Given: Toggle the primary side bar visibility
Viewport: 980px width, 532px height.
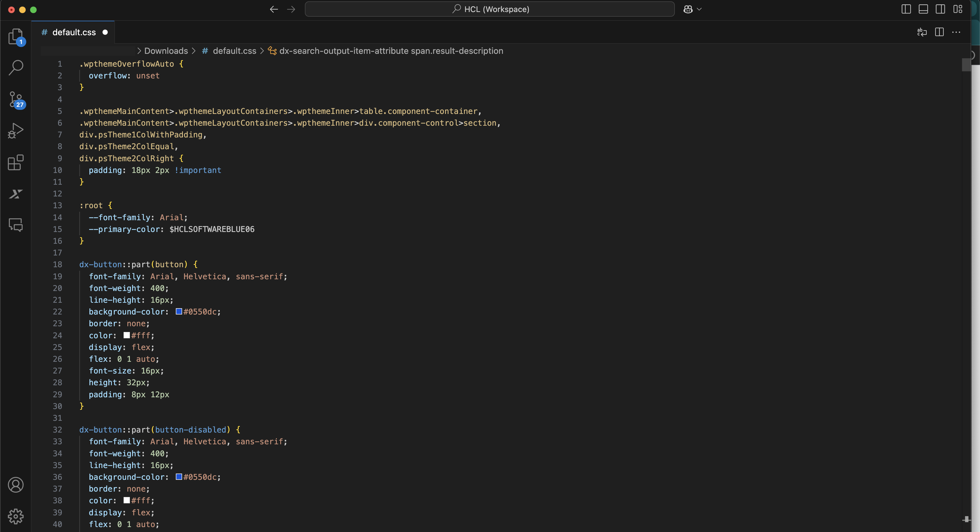Looking at the screenshot, I should (906, 9).
